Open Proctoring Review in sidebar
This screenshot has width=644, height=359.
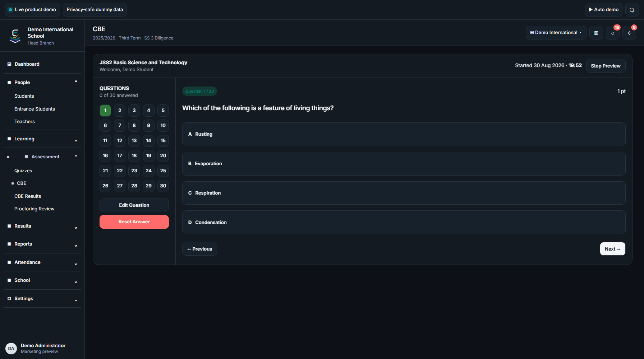coord(34,209)
